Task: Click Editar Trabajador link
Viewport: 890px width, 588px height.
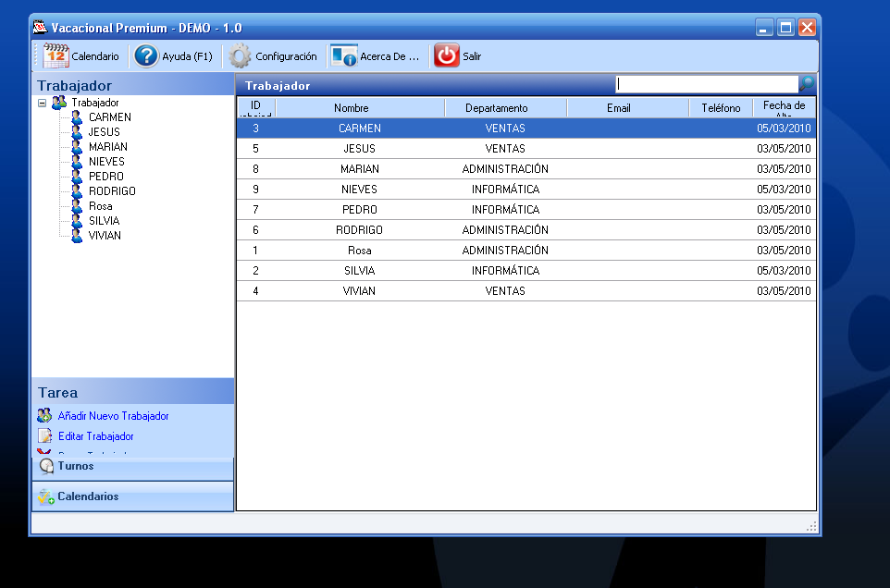Action: click(x=96, y=436)
